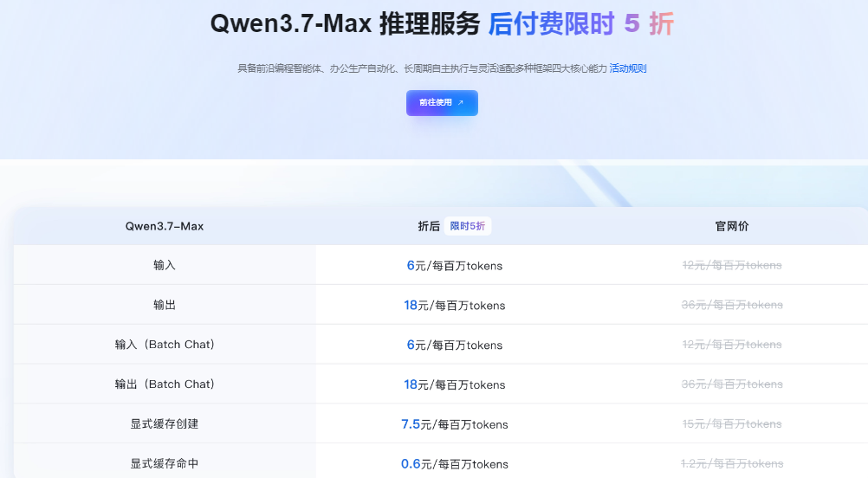The image size is (868, 478).
Task: Click the 限时5折 badge
Action: (x=467, y=226)
